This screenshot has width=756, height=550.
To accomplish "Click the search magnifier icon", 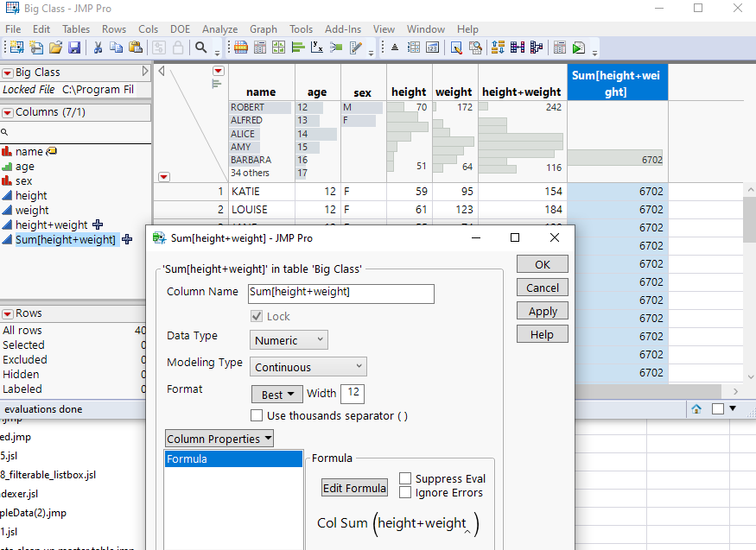I will pos(200,48).
